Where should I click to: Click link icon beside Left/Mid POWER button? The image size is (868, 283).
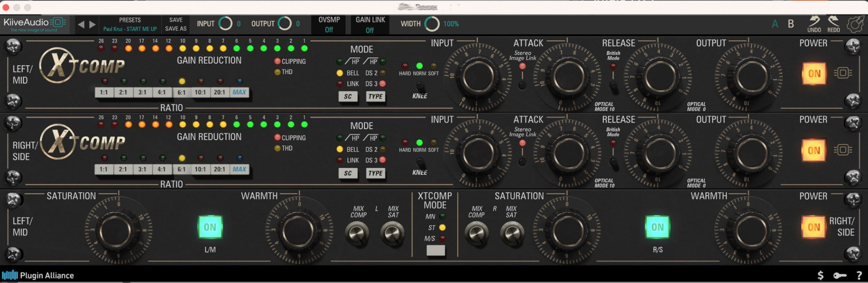click(842, 73)
